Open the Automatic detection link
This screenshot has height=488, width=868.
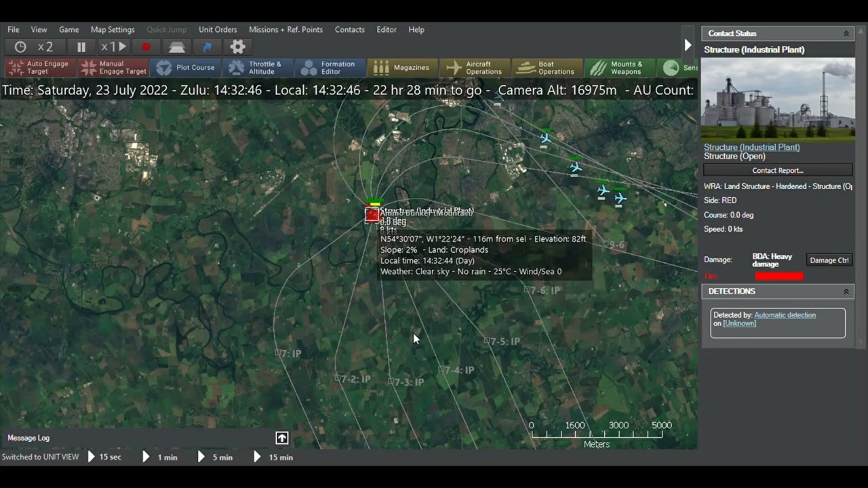(x=785, y=315)
